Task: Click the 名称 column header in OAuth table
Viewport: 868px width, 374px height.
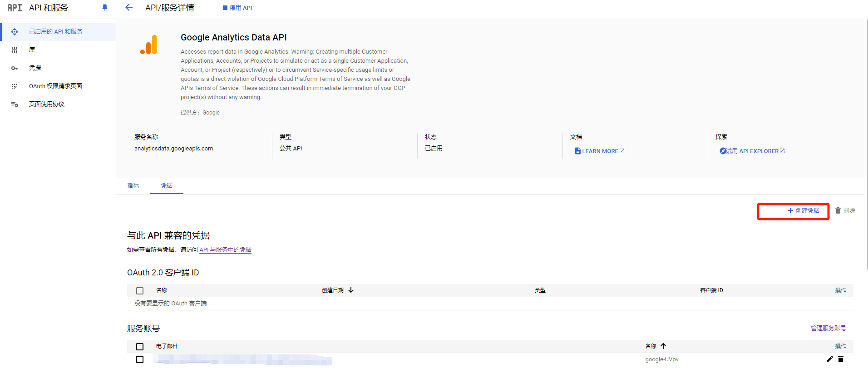Action: (x=162, y=290)
